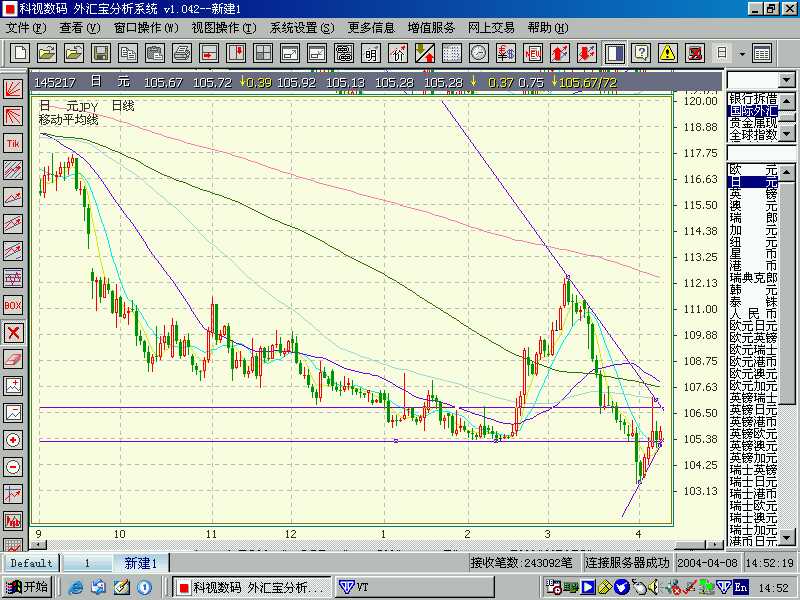Click the red minus zoom-out circle
Image resolution: width=800 pixels, height=600 pixels.
(x=13, y=467)
